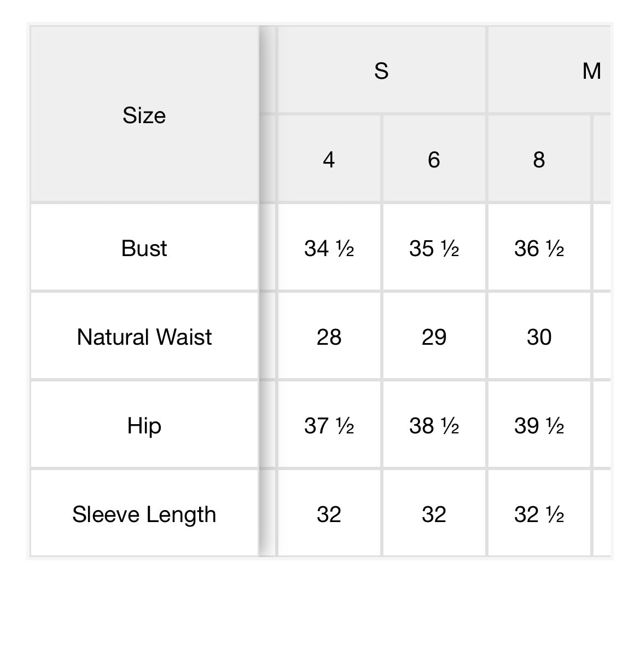This screenshot has width=640, height=672.
Task: Click the numeric size 4 cell
Action: pos(329,160)
